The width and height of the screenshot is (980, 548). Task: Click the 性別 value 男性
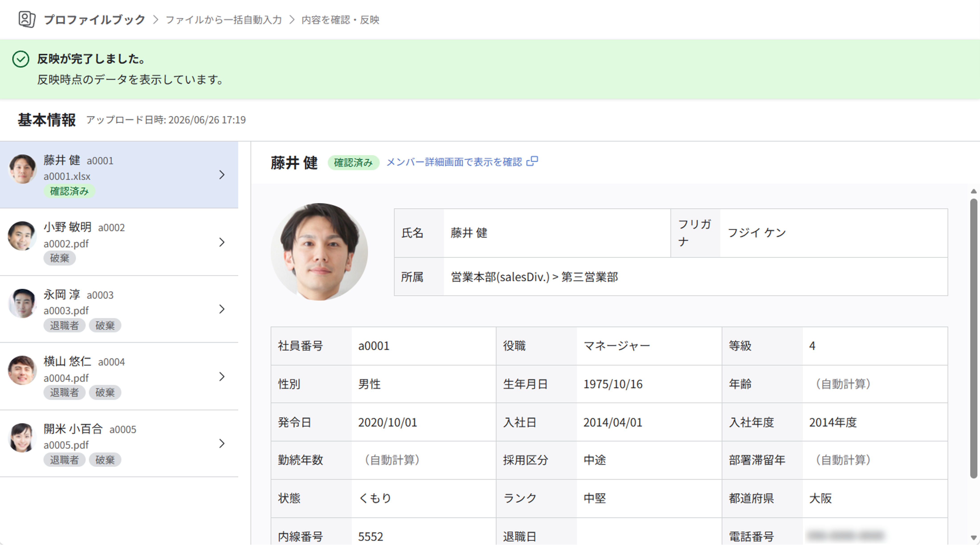(370, 384)
